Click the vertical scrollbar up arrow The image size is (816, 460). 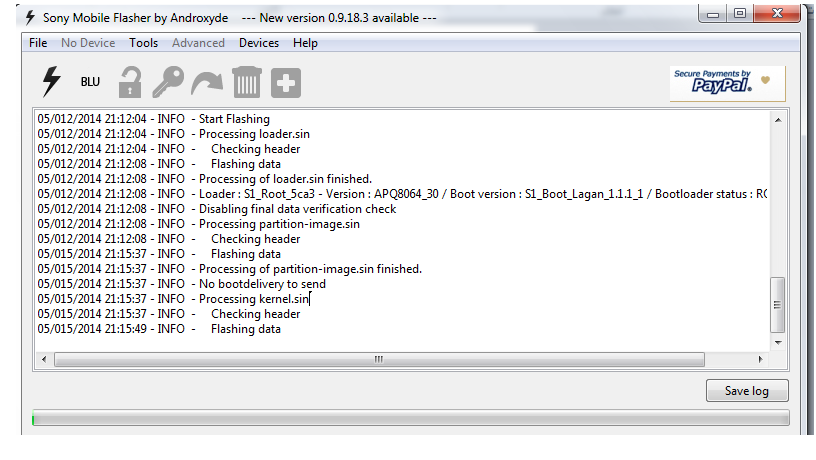tap(778, 120)
